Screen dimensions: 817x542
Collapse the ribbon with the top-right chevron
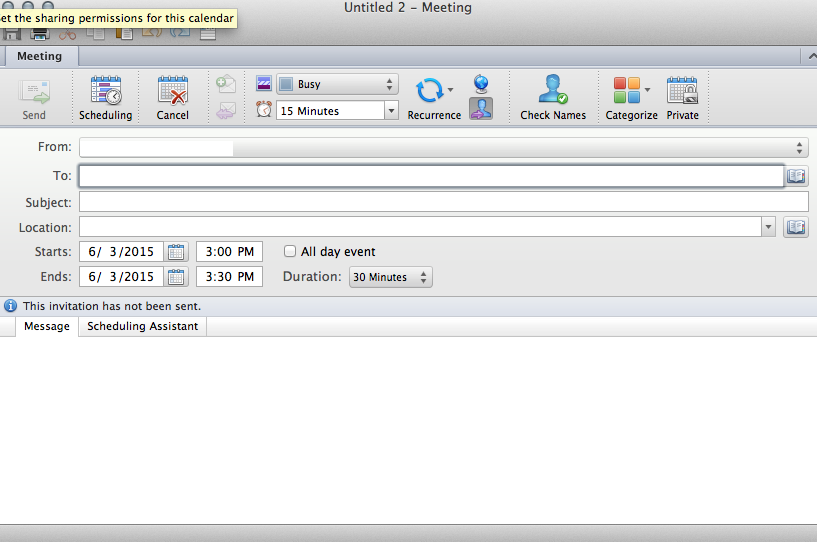click(x=812, y=56)
